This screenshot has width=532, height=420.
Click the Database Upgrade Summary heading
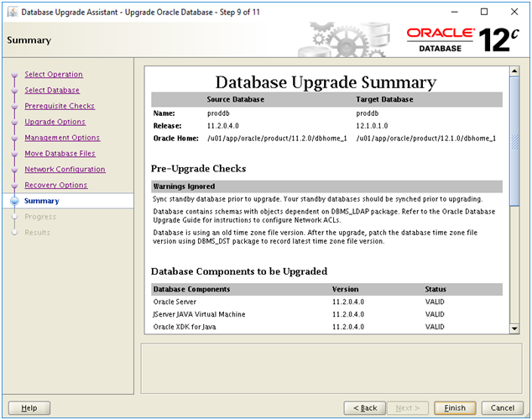[326, 82]
